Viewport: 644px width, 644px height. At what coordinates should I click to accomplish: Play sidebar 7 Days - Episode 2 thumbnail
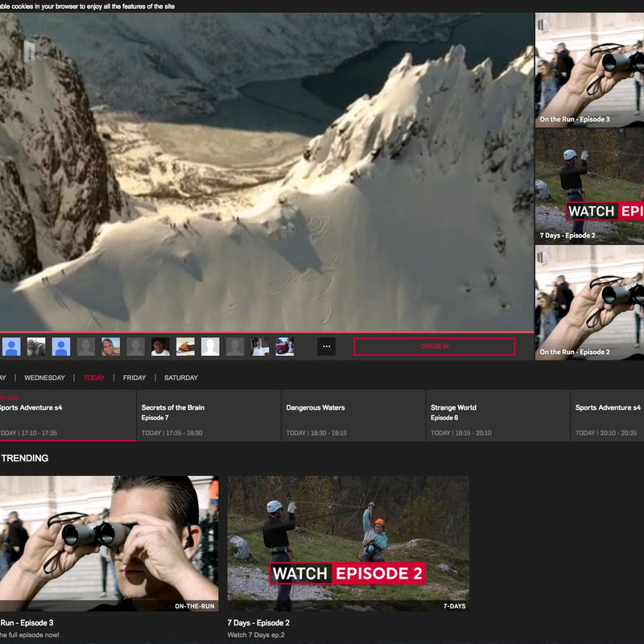click(589, 186)
